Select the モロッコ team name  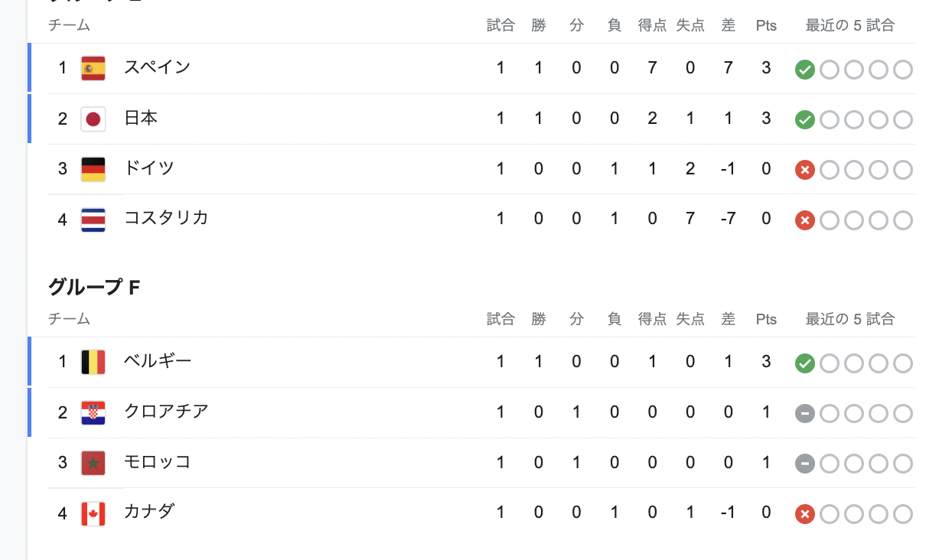[x=158, y=462]
